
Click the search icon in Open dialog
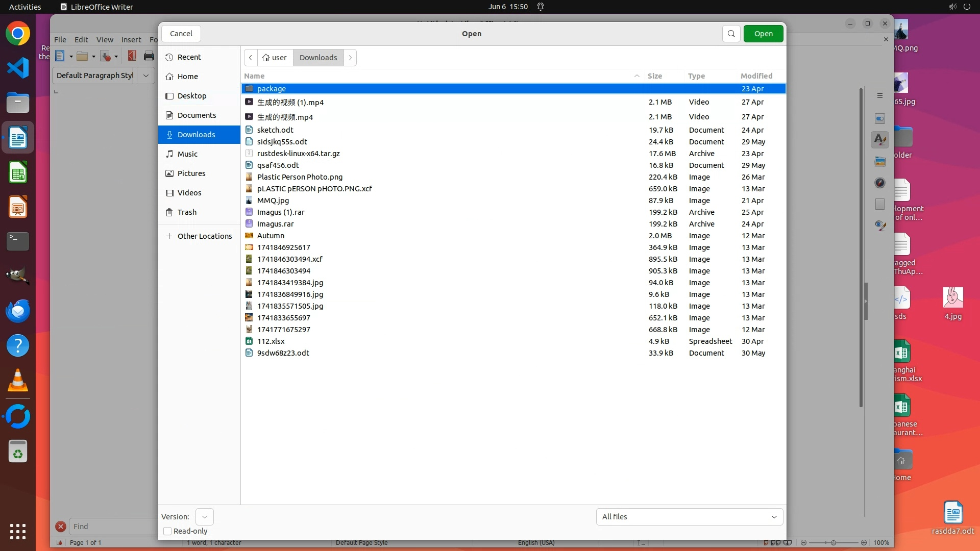(731, 34)
